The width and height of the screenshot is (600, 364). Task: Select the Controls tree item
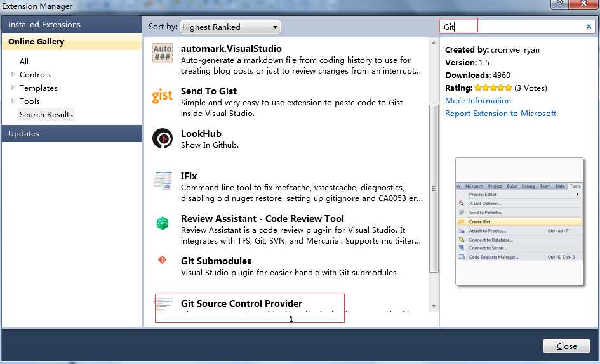pos(35,75)
